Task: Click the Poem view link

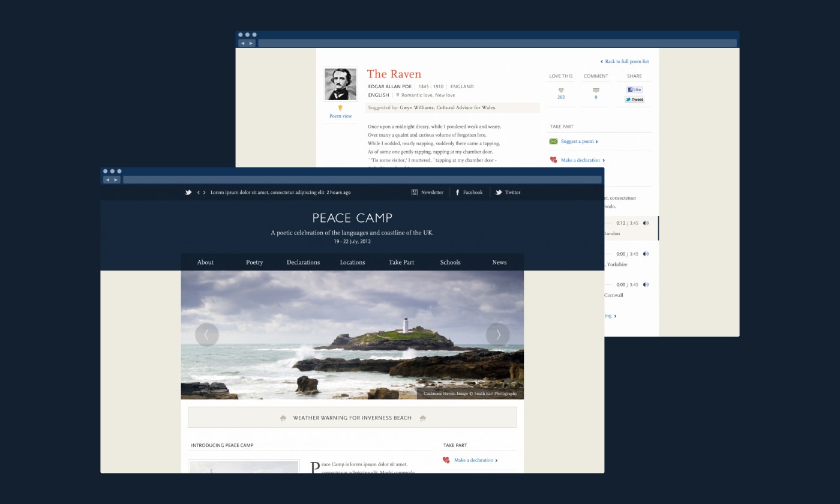Action: (340, 116)
